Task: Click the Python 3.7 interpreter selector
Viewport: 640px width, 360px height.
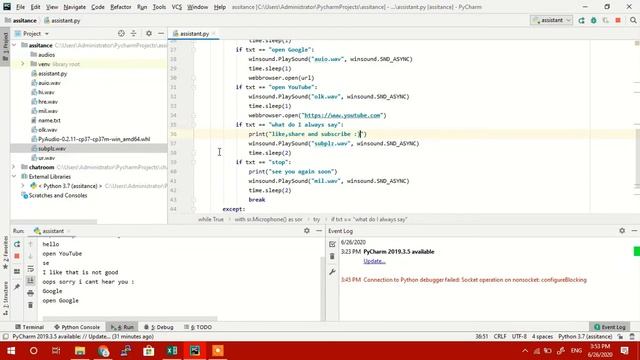Action: pyautogui.click(x=585, y=336)
